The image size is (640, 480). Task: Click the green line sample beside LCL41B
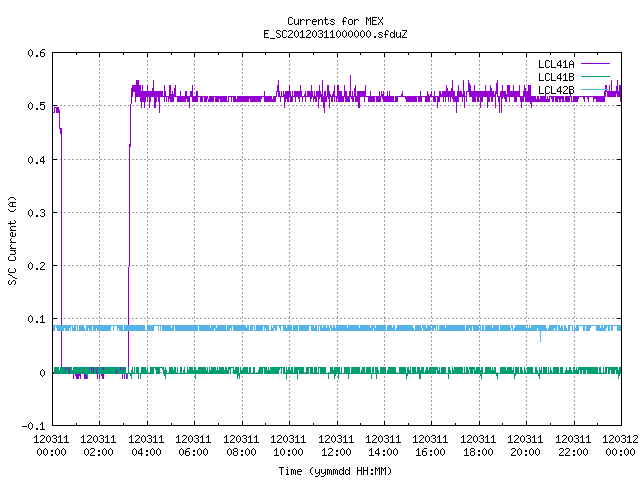pyautogui.click(x=595, y=76)
